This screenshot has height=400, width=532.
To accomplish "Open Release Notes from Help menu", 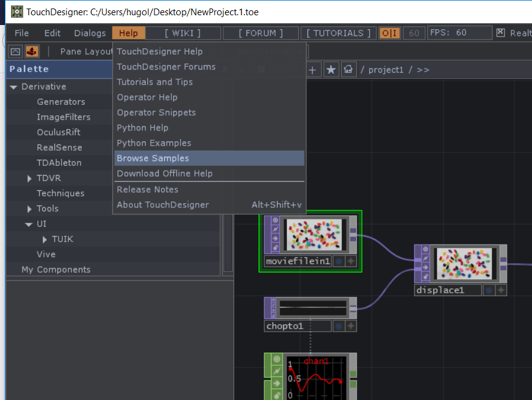I will pos(209,190).
